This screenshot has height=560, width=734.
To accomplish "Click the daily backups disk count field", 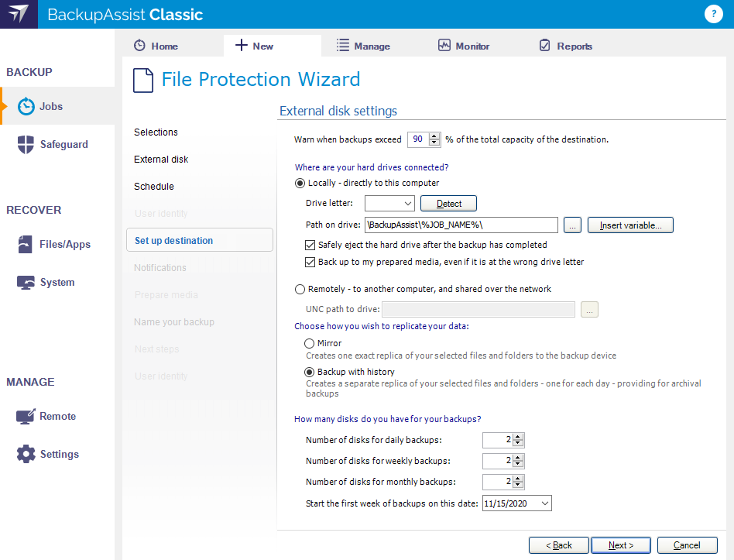I will pyautogui.click(x=498, y=440).
